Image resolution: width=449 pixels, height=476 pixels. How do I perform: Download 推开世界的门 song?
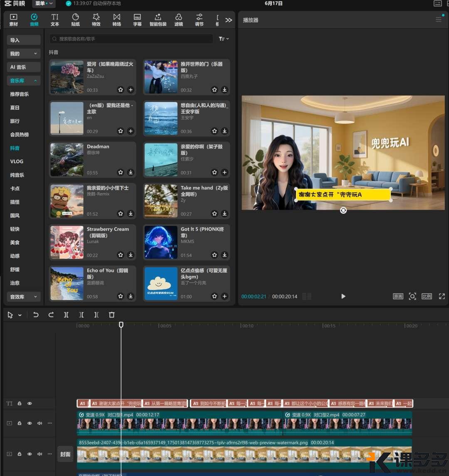click(x=224, y=90)
